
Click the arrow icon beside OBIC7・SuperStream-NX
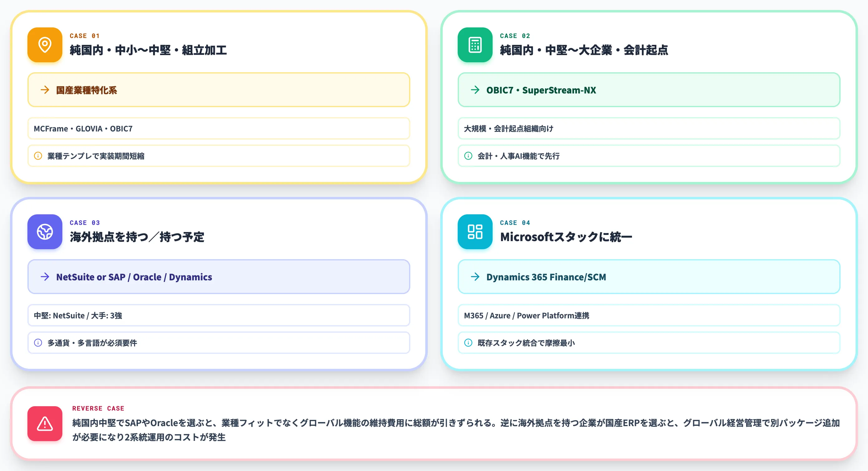pyautogui.click(x=475, y=90)
